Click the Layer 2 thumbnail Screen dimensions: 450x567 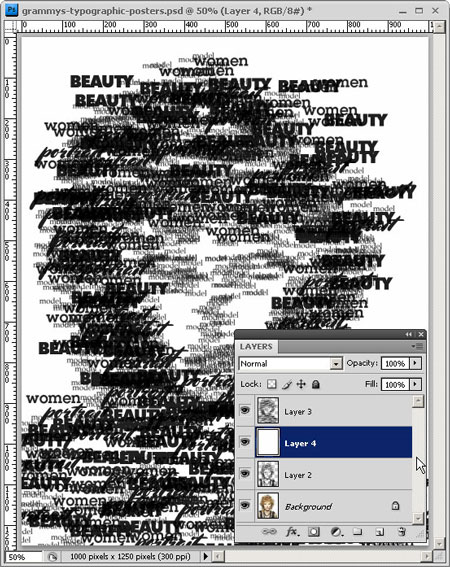(268, 474)
